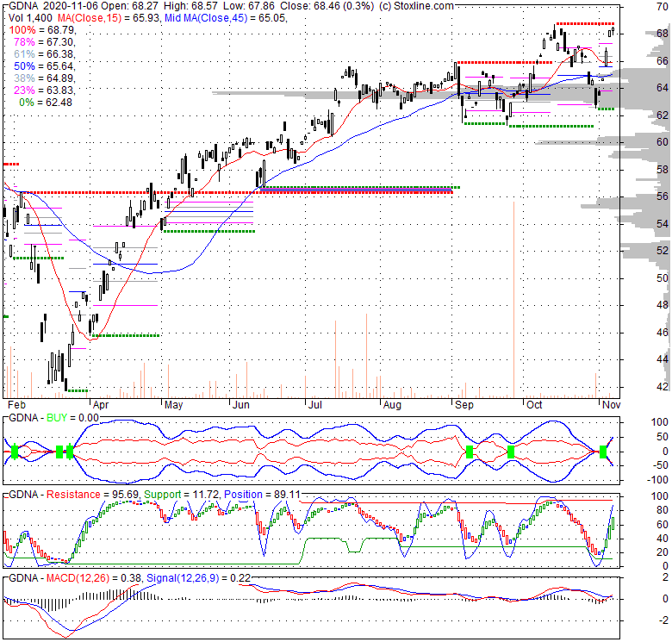The image size is (672, 642).
Task: Click the '23% = 63.83' Fibonacci level
Action: pyautogui.click(x=44, y=90)
